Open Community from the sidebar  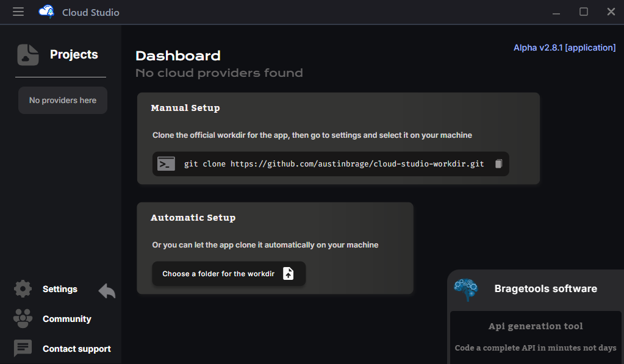point(66,319)
